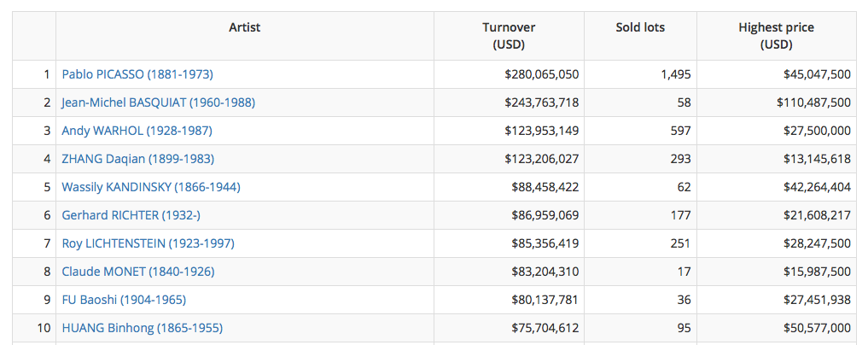Click the Artist column header
Screen dimensions: 868x345
[x=244, y=27]
